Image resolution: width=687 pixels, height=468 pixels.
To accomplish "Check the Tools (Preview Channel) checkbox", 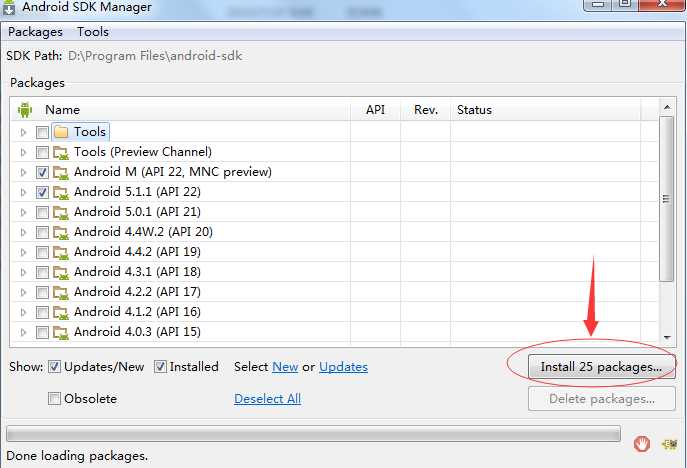I will coord(42,152).
